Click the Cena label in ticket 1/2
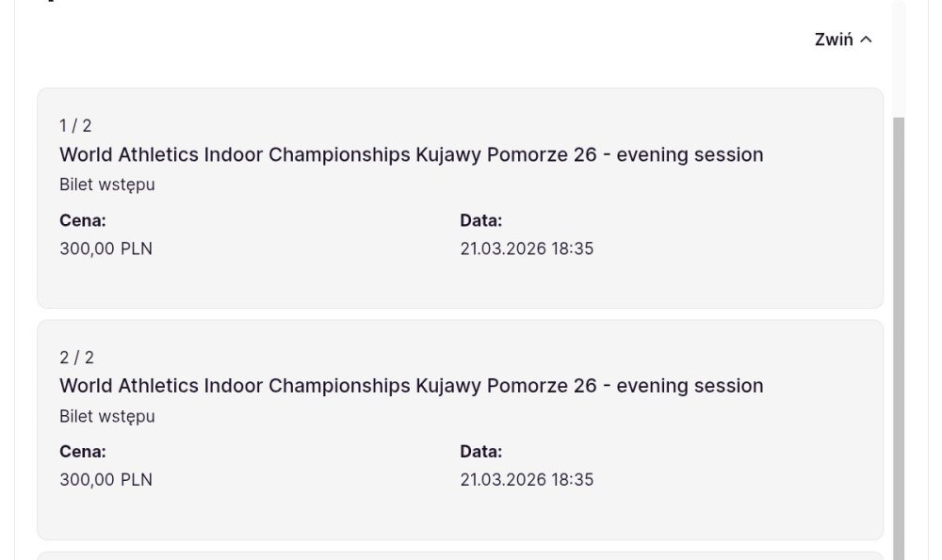Image resolution: width=942 pixels, height=560 pixels. click(83, 220)
